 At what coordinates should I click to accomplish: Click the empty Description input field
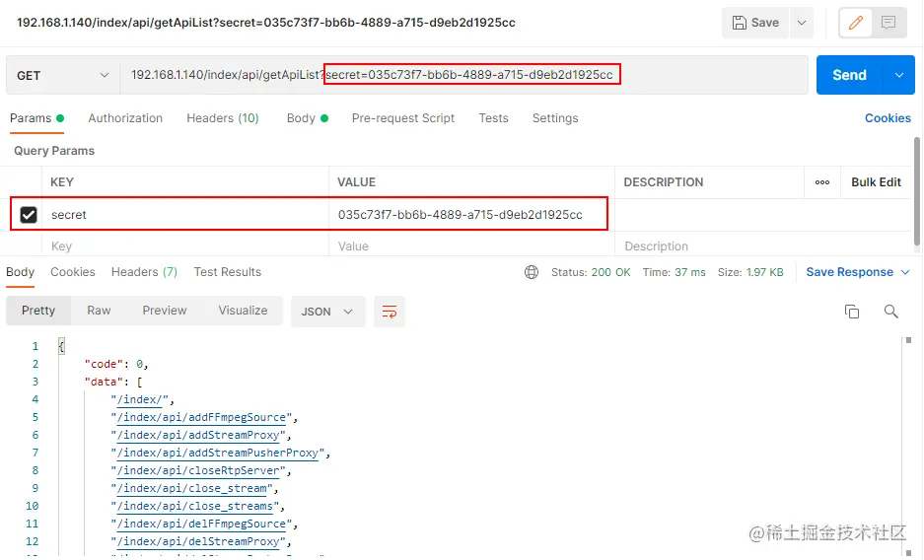tap(763, 246)
